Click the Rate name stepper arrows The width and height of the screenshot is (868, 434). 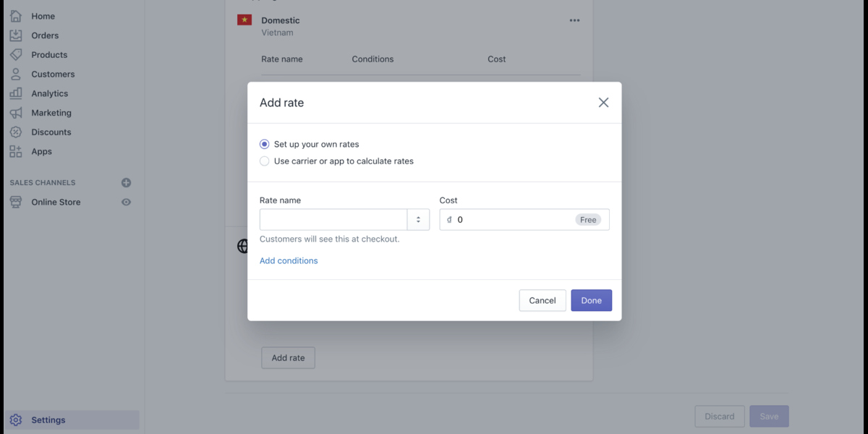418,219
